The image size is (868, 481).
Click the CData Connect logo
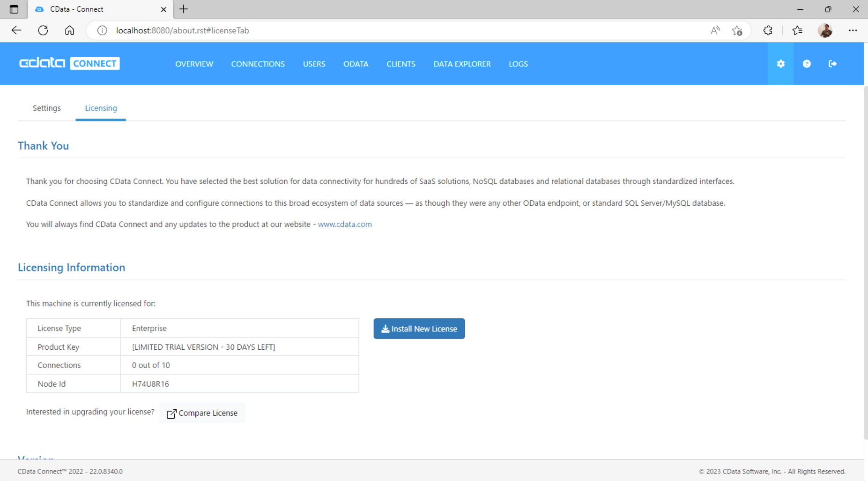point(69,63)
